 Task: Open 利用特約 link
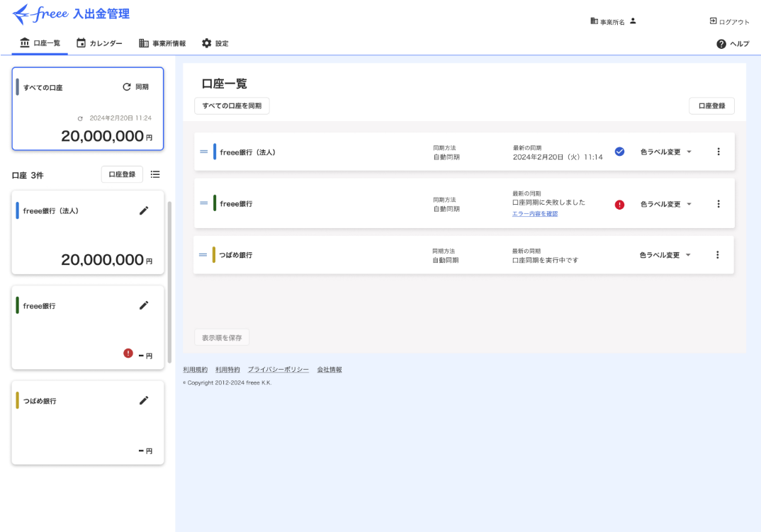(x=227, y=369)
